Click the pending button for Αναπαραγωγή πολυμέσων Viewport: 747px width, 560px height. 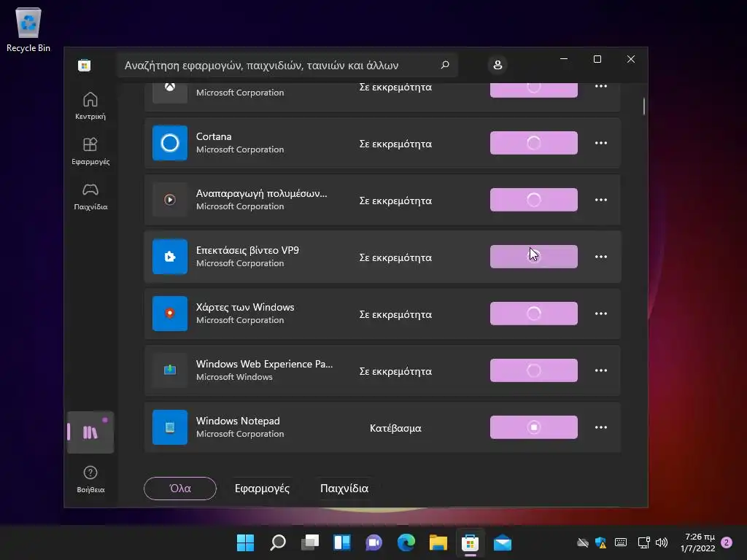533,200
